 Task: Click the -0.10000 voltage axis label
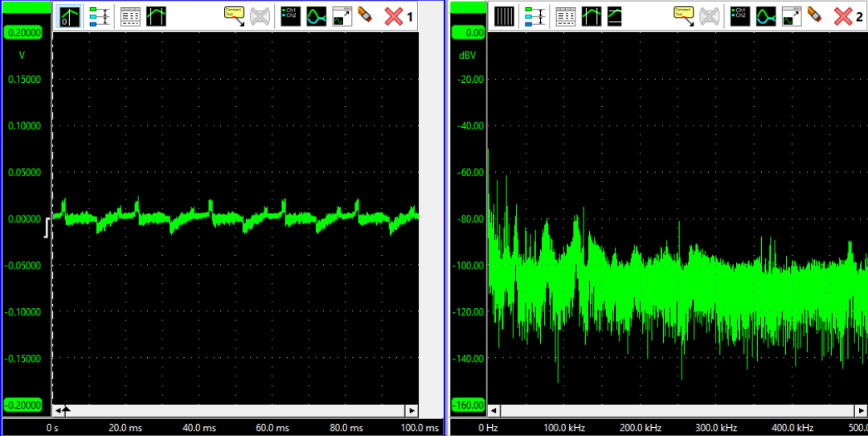[x=23, y=312]
